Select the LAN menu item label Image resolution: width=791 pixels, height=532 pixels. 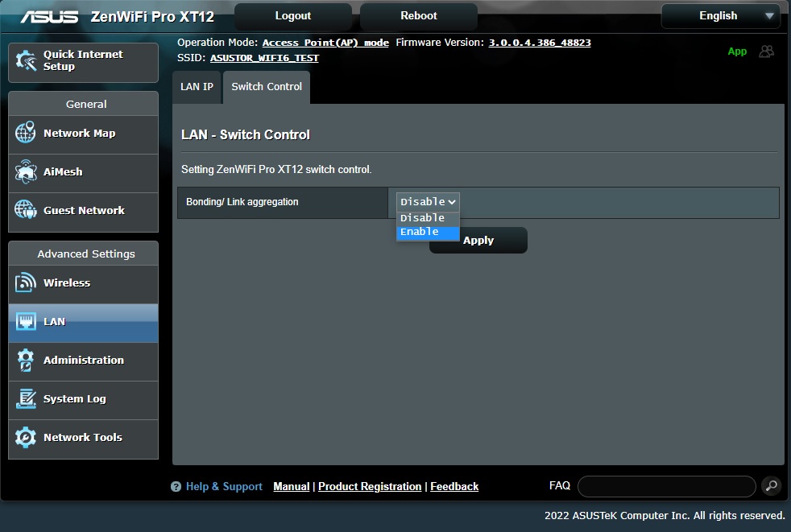(55, 322)
